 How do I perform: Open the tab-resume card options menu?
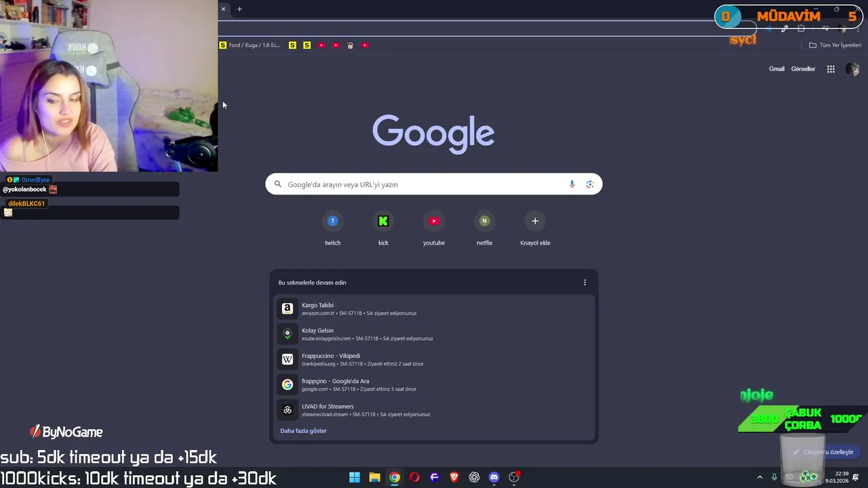tap(585, 283)
